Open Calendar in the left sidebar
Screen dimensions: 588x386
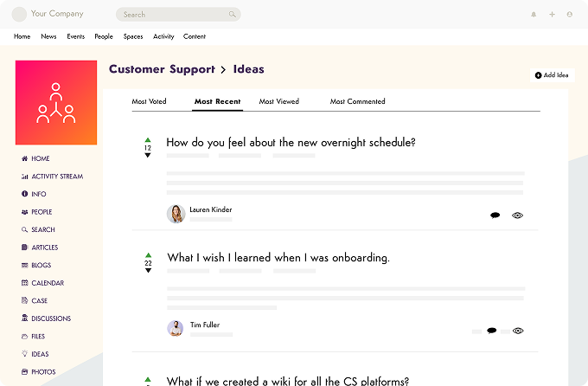[47, 283]
